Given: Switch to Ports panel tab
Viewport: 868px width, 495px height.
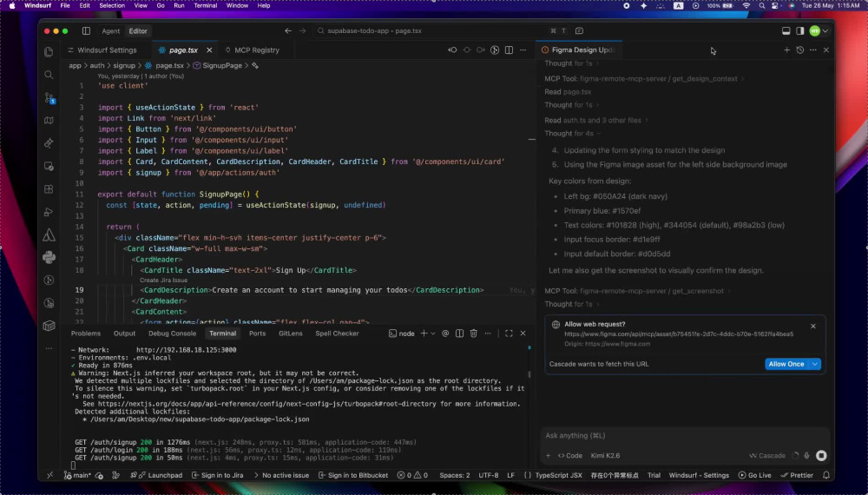Looking at the screenshot, I should click(x=258, y=333).
